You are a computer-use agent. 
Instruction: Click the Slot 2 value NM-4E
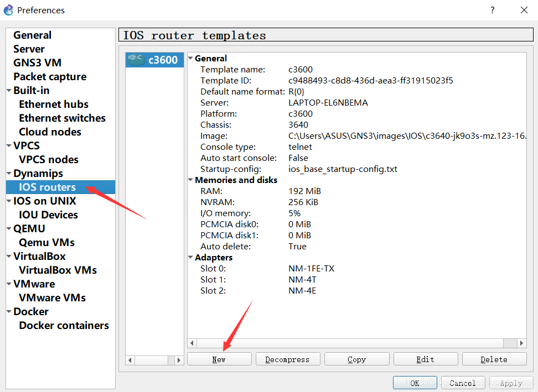[302, 291]
